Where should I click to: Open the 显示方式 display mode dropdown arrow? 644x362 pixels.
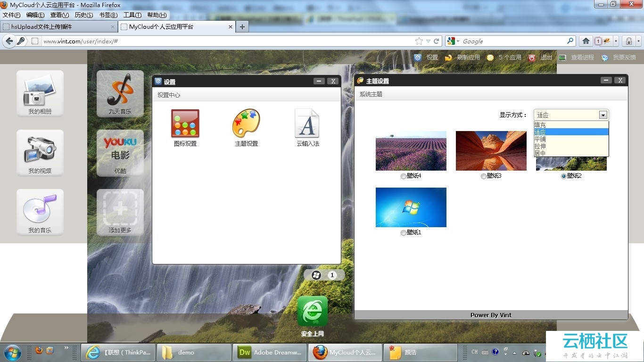point(603,115)
